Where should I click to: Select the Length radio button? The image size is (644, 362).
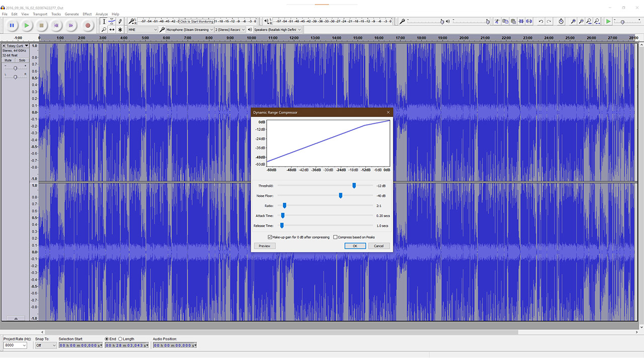[120, 339]
